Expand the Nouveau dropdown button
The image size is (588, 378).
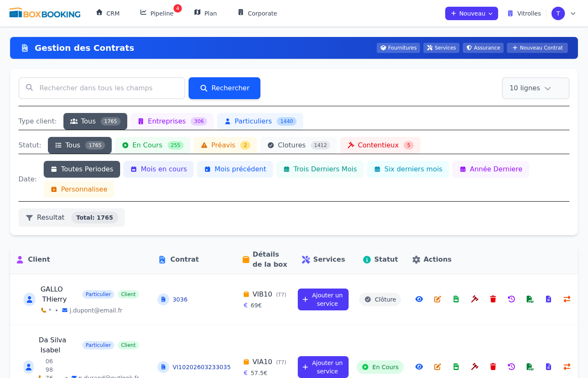point(471,13)
